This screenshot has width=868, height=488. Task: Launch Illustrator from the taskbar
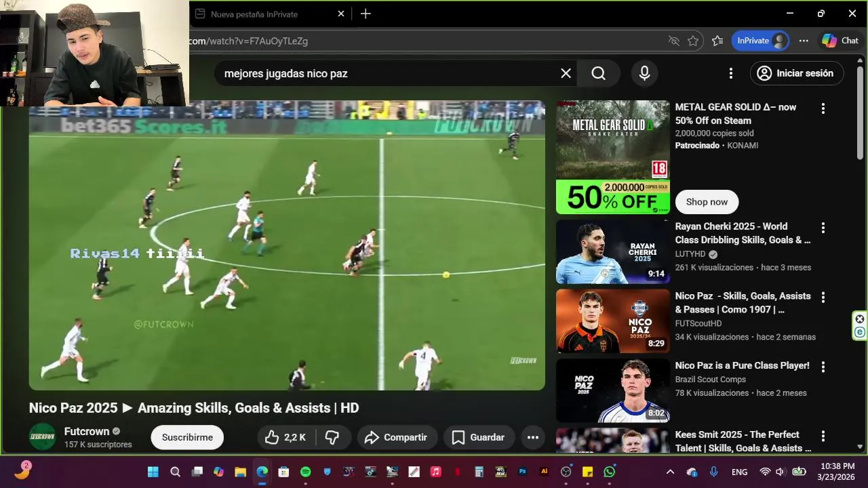tap(544, 472)
